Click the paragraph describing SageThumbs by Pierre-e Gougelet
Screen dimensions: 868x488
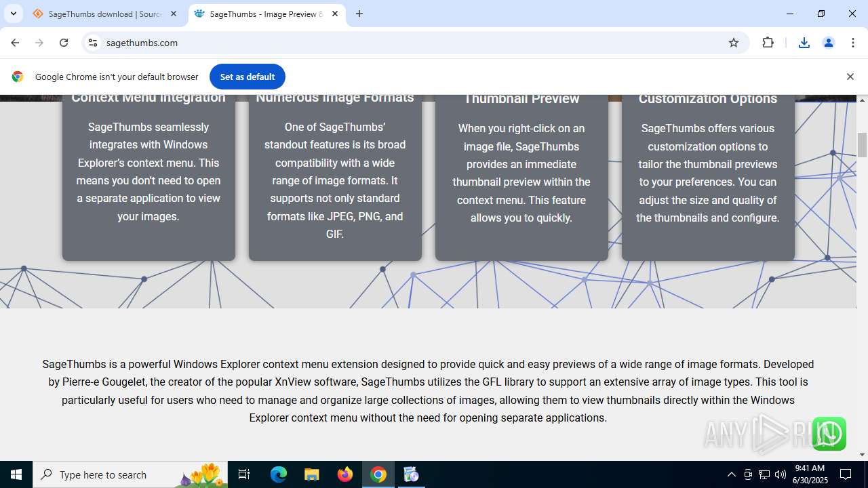point(428,391)
